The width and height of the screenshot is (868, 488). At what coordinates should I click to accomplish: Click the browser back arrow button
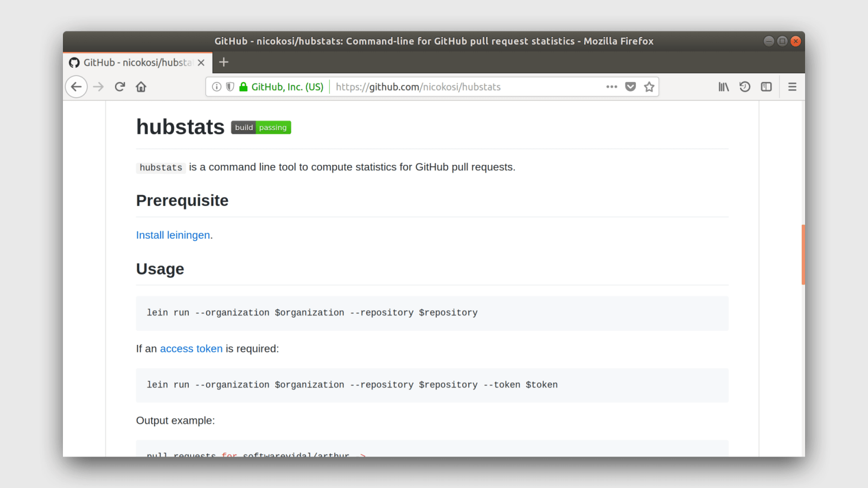76,87
